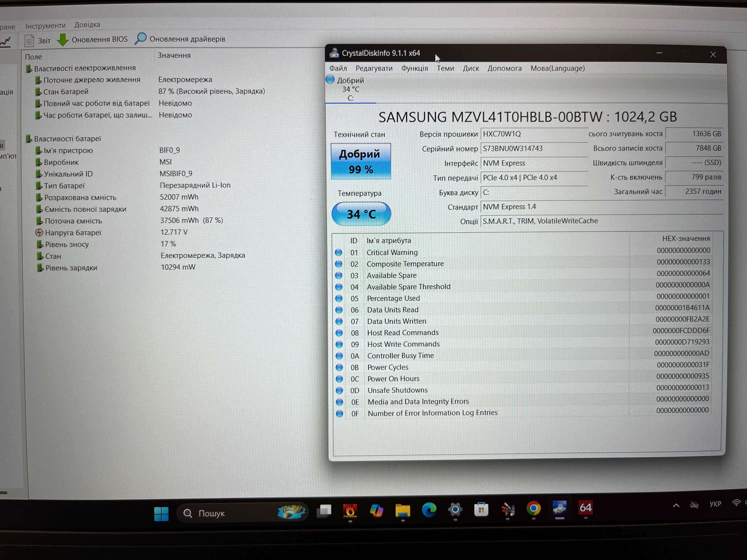Click status orb for Percentage Used row
The image size is (747, 560).
pyautogui.click(x=339, y=298)
